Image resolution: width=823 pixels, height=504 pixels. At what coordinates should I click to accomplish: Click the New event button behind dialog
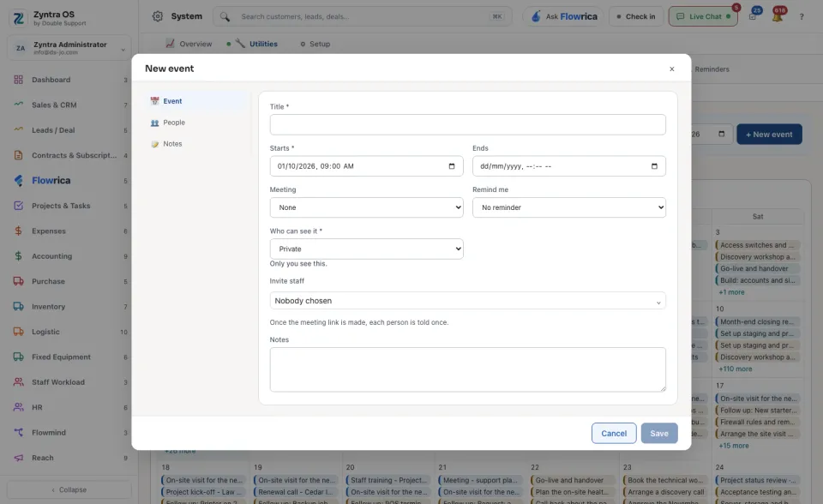coord(769,135)
